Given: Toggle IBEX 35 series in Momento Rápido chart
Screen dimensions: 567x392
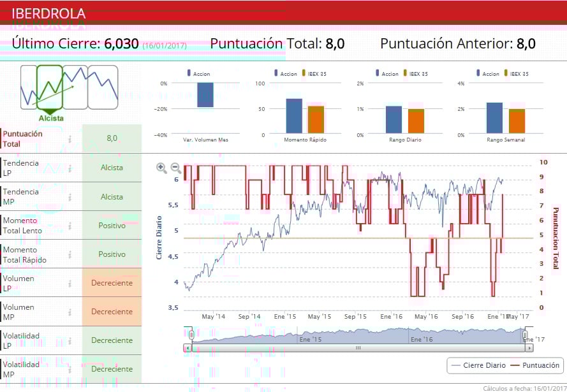Looking at the screenshot, I should pyautogui.click(x=314, y=73).
